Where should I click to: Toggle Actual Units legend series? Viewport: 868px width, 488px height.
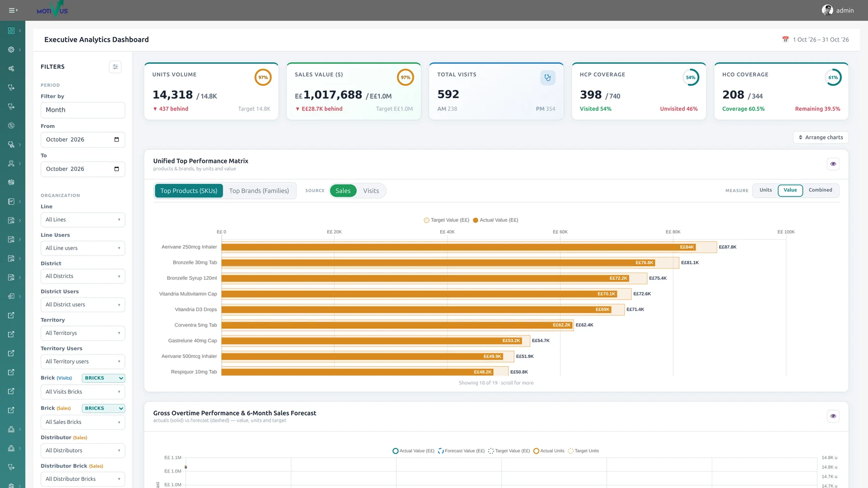(x=549, y=451)
